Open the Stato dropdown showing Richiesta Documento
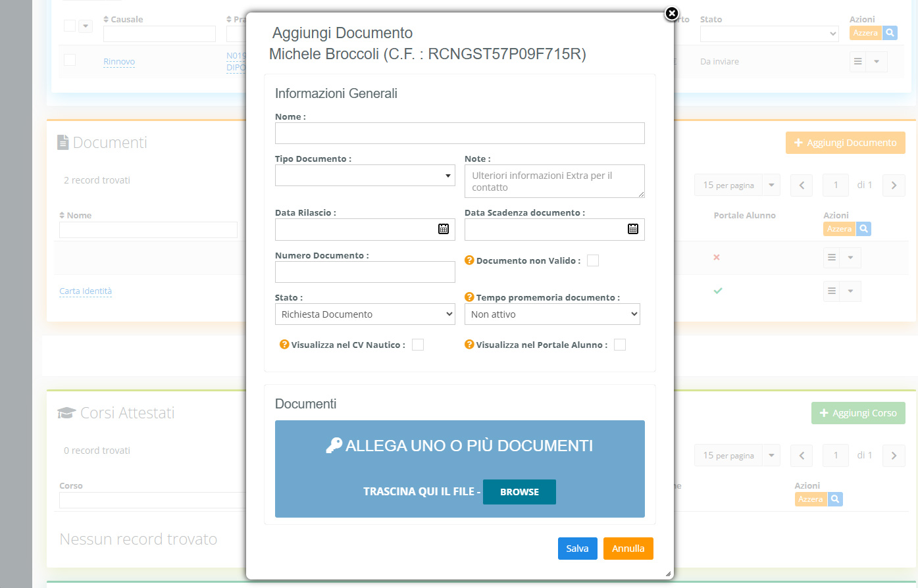The image size is (918, 588). pos(365,314)
